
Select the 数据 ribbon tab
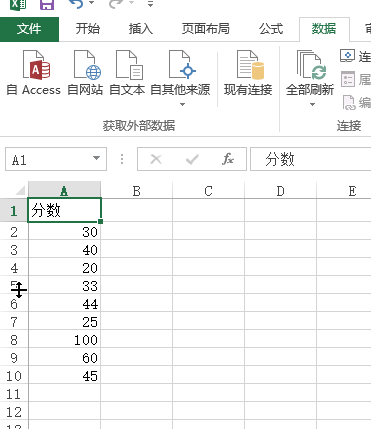pos(324,29)
